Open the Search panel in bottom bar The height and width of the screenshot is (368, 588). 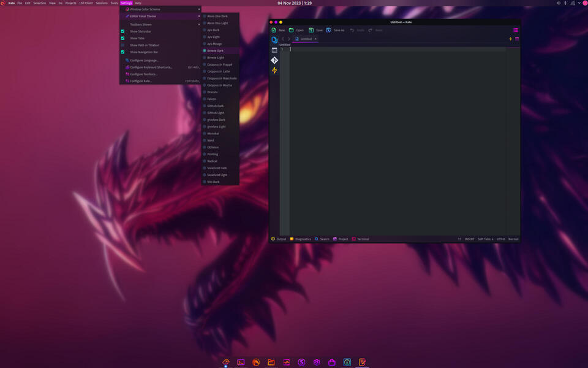[322, 239]
